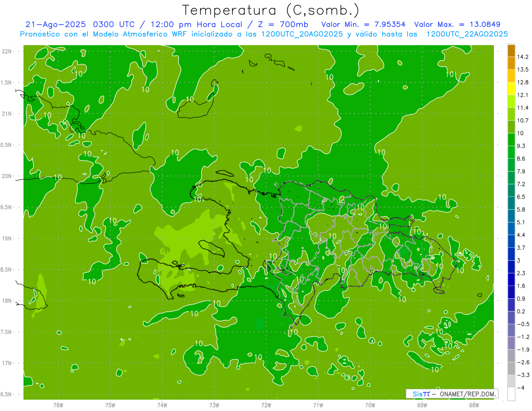Click the '74W' longitude axis label
This screenshot has height=411, width=532.
tap(162, 405)
